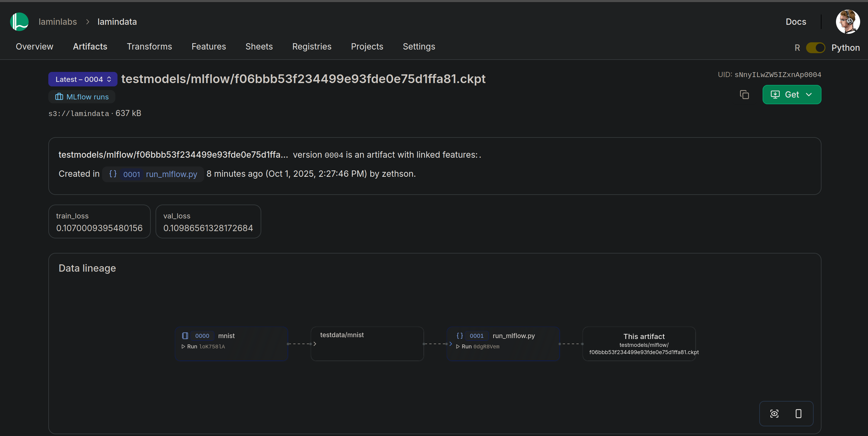
Task: Open the Registries tab
Action: tap(312, 47)
